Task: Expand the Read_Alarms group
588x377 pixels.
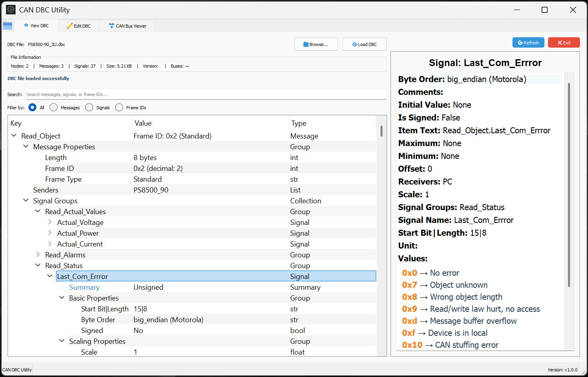Action: 38,255
